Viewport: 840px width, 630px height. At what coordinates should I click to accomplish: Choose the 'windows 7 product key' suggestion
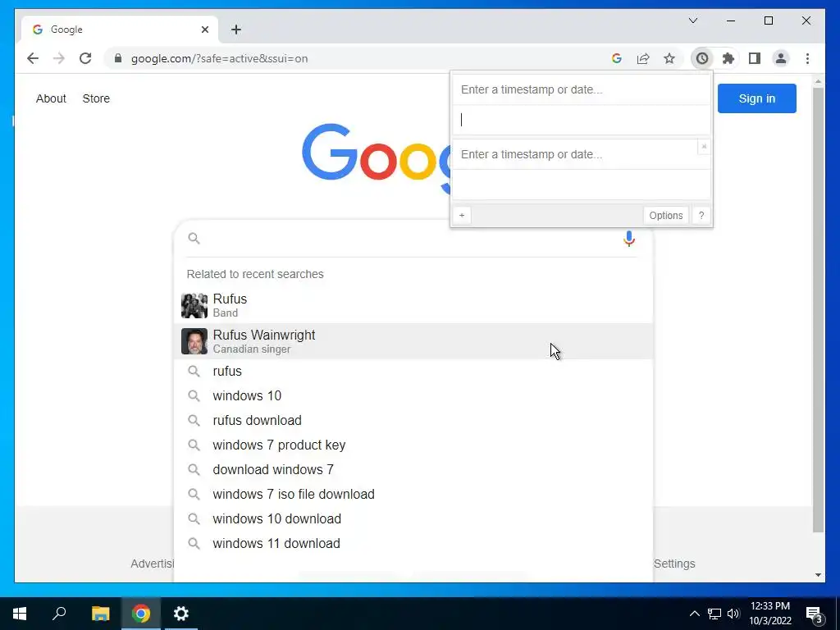tap(413, 445)
